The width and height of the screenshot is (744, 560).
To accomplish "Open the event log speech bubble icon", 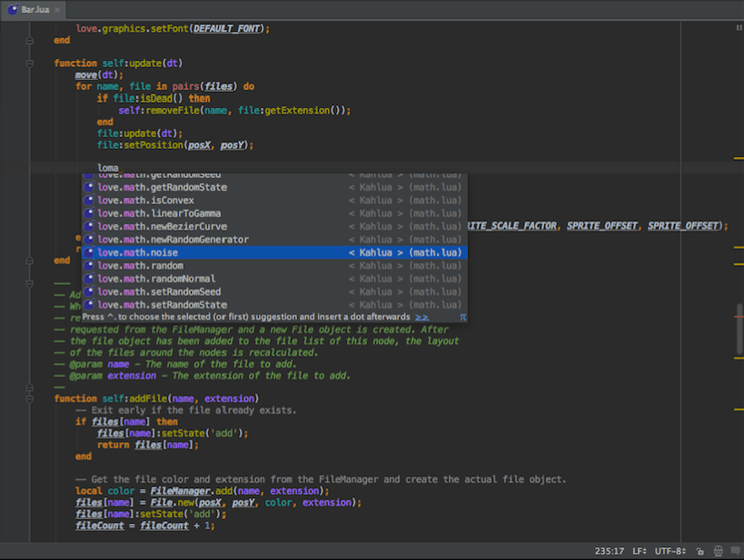I will pos(736,551).
